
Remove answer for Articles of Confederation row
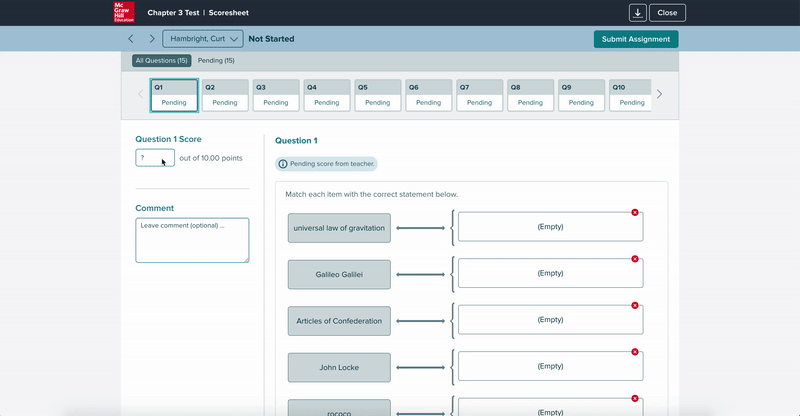(635, 305)
